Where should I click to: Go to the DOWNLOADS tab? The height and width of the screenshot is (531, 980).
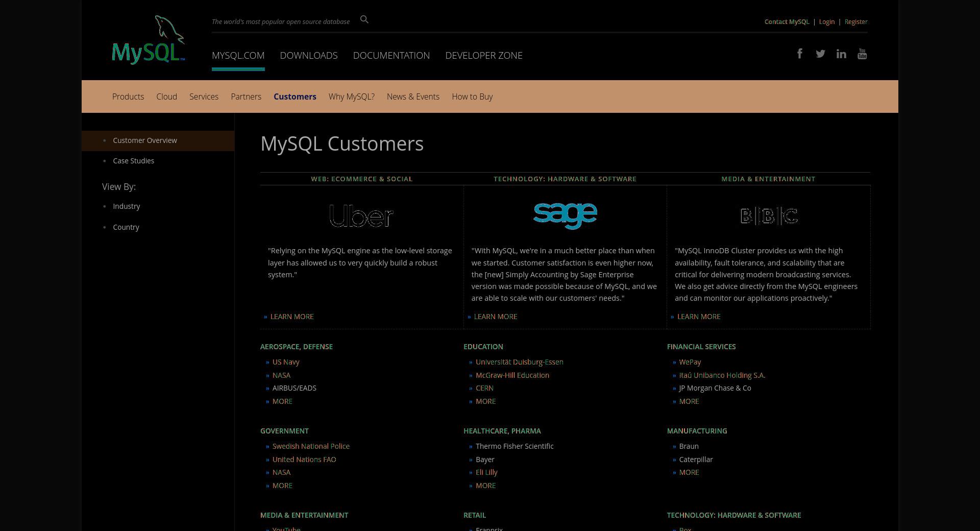click(309, 55)
